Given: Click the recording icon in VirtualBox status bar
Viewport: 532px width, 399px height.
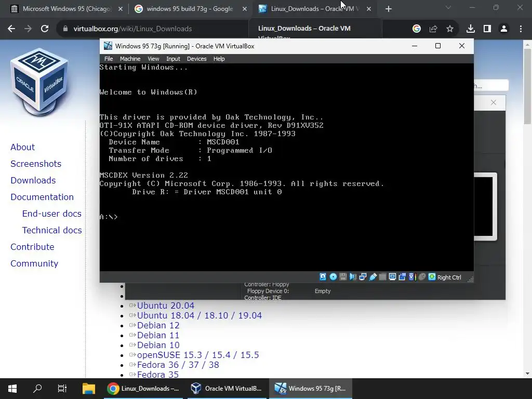Looking at the screenshot, I should (403, 277).
